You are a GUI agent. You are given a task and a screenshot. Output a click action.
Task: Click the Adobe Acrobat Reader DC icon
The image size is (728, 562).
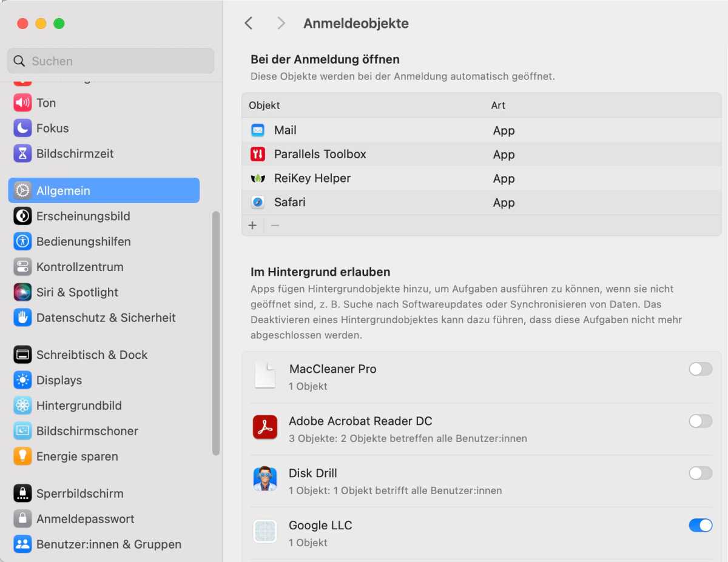pos(265,427)
